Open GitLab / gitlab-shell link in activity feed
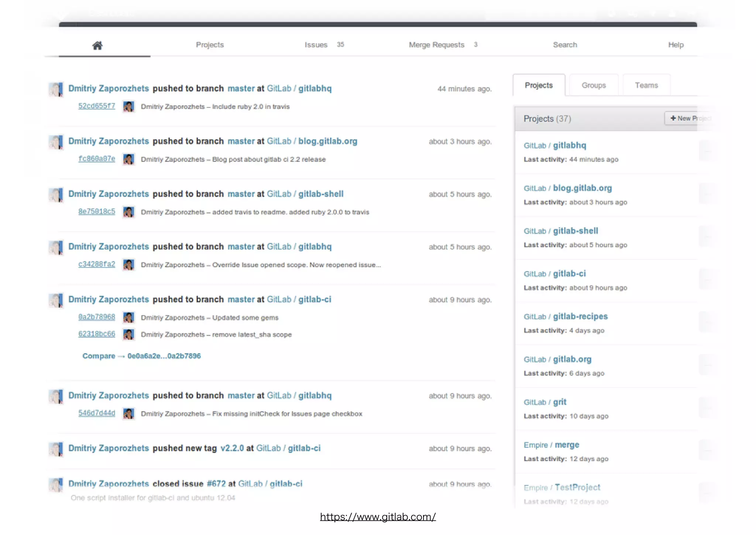The height and width of the screenshot is (535, 756). pyautogui.click(x=305, y=194)
